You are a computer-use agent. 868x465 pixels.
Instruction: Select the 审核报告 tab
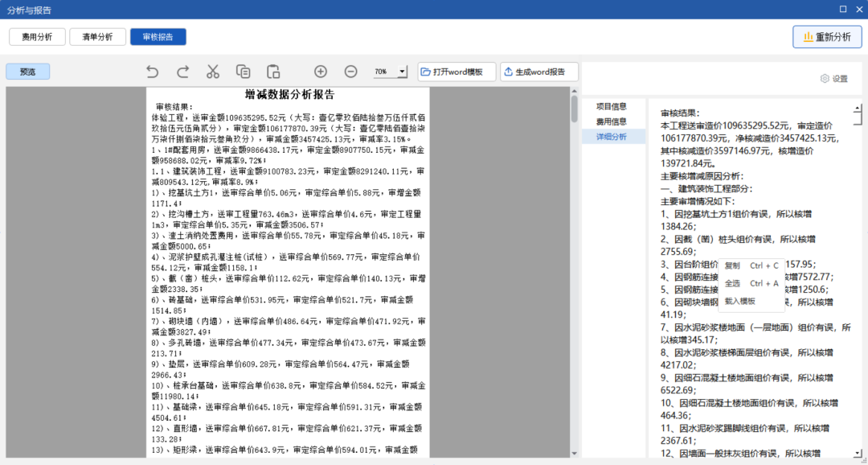158,37
